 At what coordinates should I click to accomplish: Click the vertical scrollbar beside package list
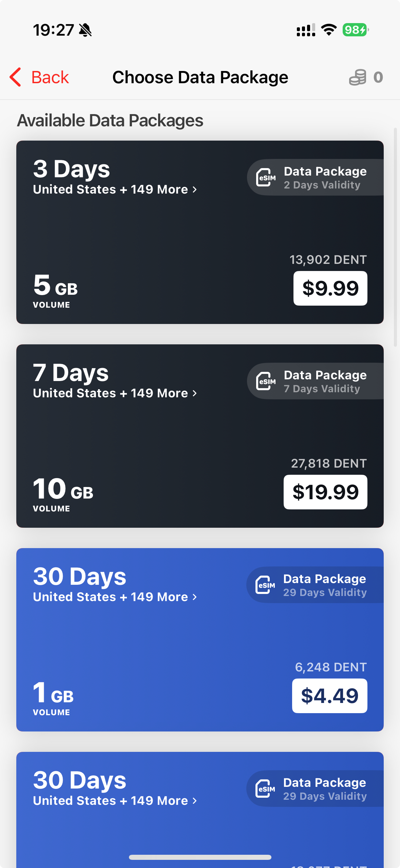pos(395,237)
